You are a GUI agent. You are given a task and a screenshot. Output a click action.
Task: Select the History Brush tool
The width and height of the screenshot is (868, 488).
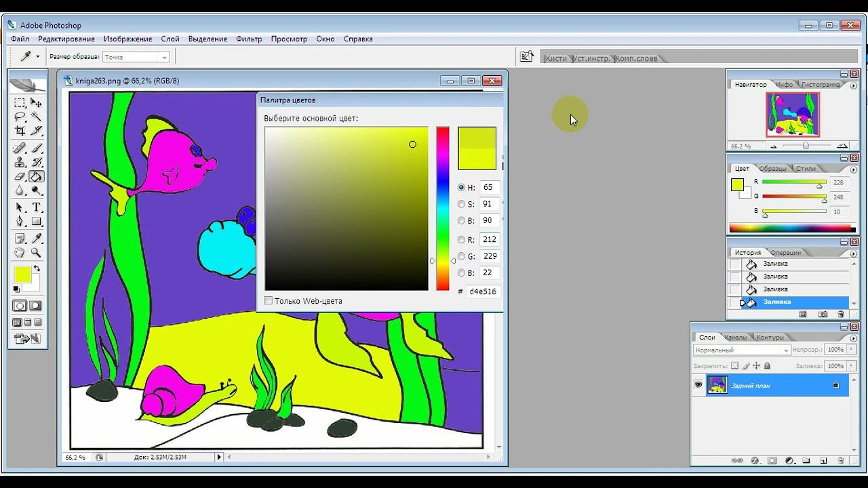36,163
